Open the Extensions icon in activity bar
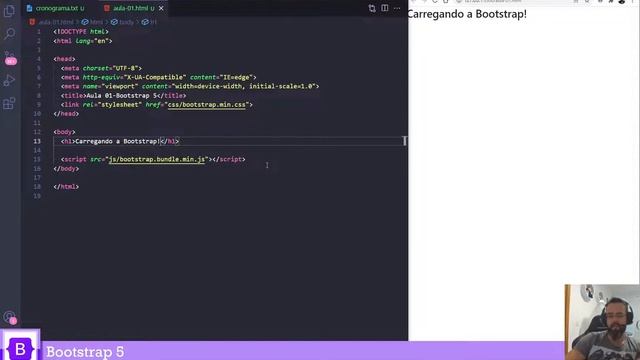This screenshot has height=360, width=640. click(x=9, y=103)
